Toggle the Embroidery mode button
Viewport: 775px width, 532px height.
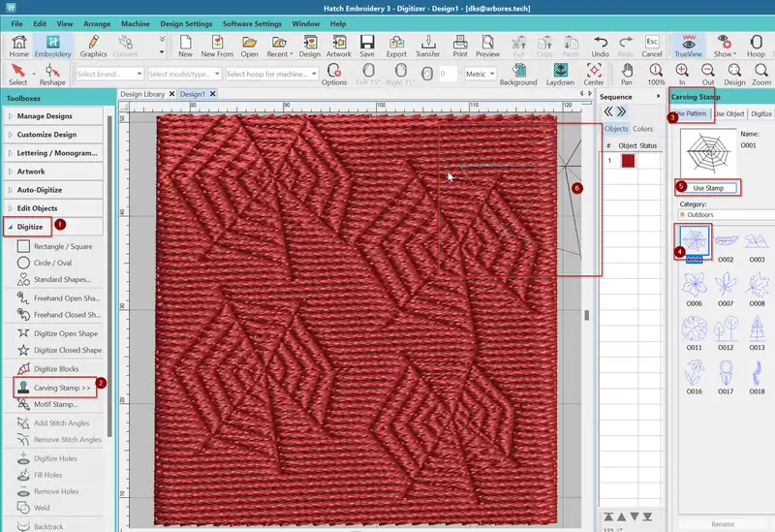point(53,47)
